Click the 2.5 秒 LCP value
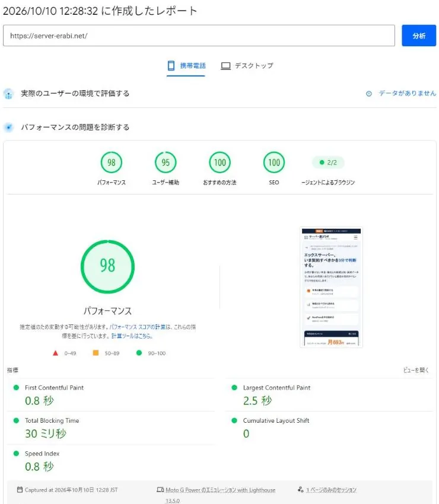This screenshot has height=504, width=439. [x=257, y=401]
